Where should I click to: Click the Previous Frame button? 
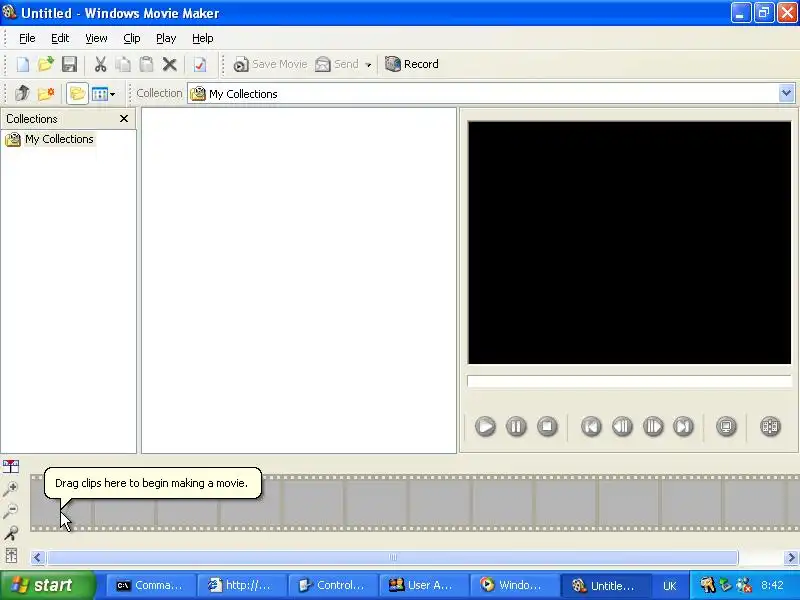pyautogui.click(x=622, y=426)
